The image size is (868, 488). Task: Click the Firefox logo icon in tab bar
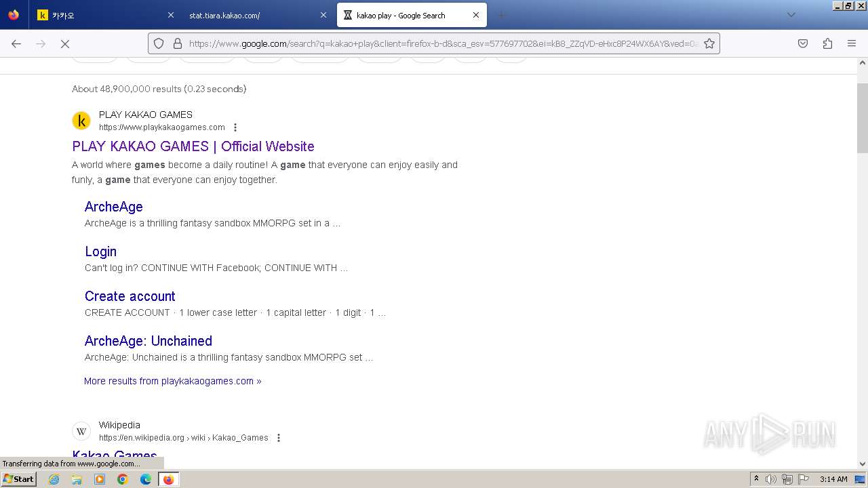[14, 15]
